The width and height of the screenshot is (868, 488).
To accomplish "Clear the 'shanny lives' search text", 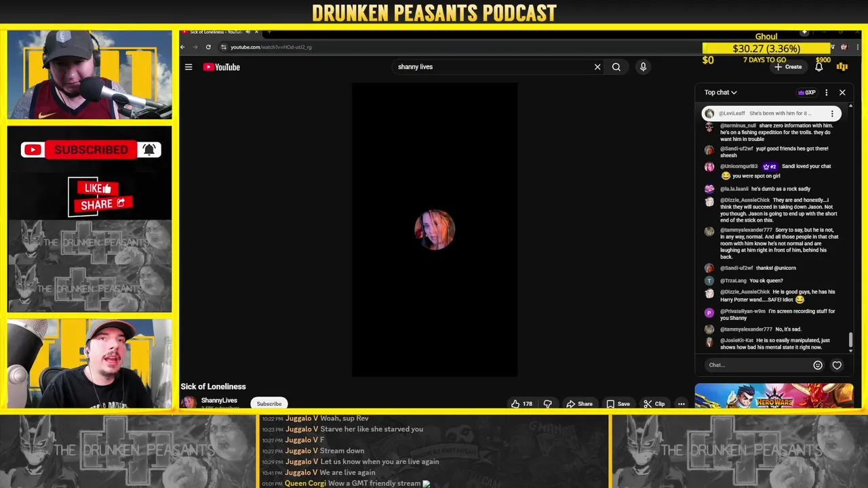I will click(x=597, y=67).
